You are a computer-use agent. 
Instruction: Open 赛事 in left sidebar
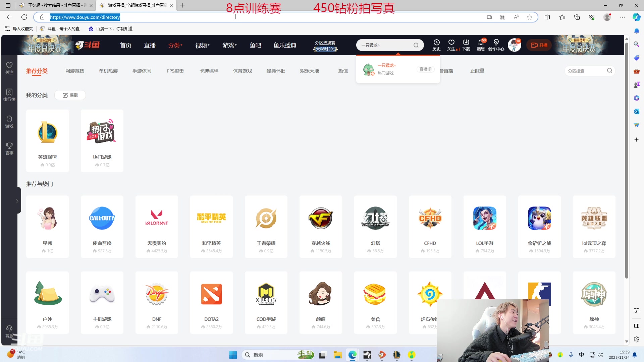tap(9, 148)
